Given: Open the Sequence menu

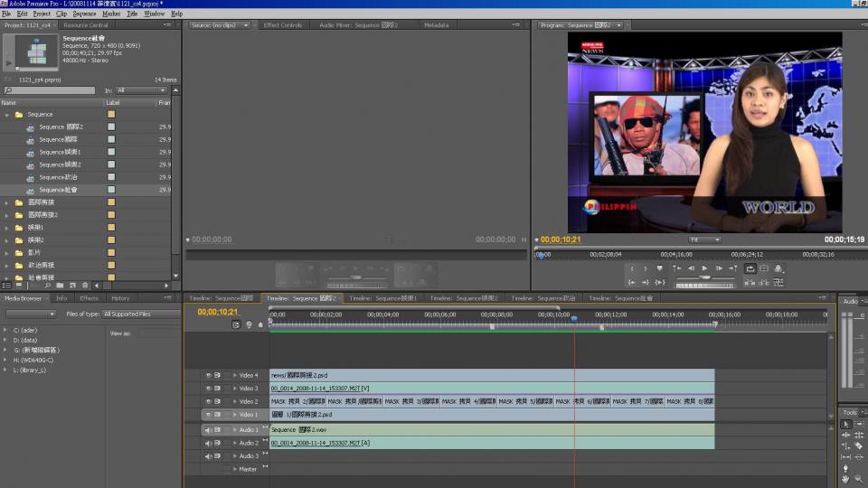Looking at the screenshot, I should pyautogui.click(x=84, y=14).
